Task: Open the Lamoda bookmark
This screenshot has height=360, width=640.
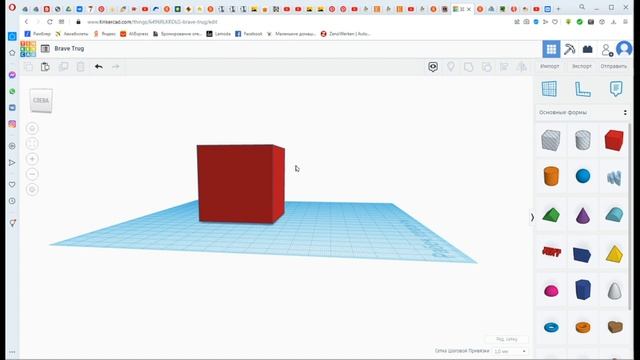Action: (x=219, y=34)
